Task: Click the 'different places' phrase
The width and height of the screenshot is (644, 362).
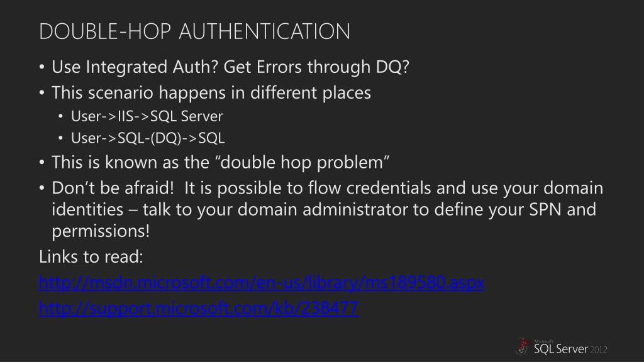Action: [x=311, y=93]
